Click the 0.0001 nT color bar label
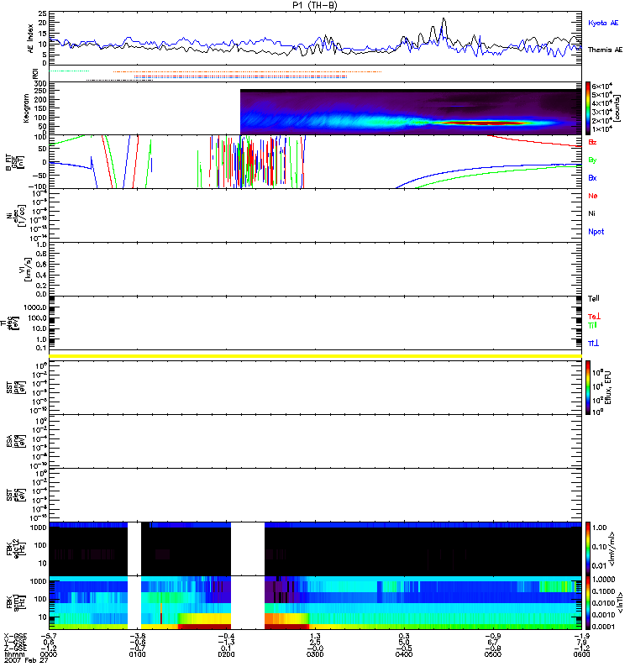The width and height of the screenshot is (630, 672). tap(603, 627)
